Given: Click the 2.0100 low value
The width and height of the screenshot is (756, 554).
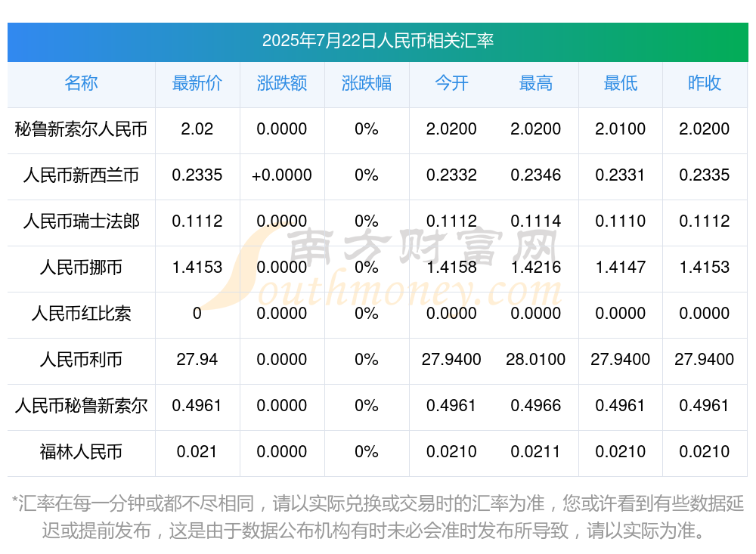Looking at the screenshot, I should click(x=620, y=128).
